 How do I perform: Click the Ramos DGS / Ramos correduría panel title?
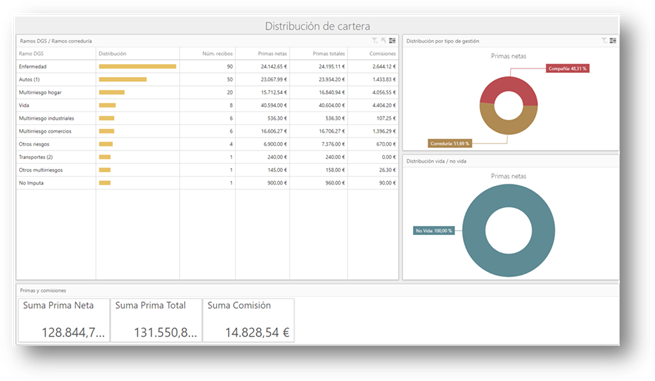pos(56,41)
